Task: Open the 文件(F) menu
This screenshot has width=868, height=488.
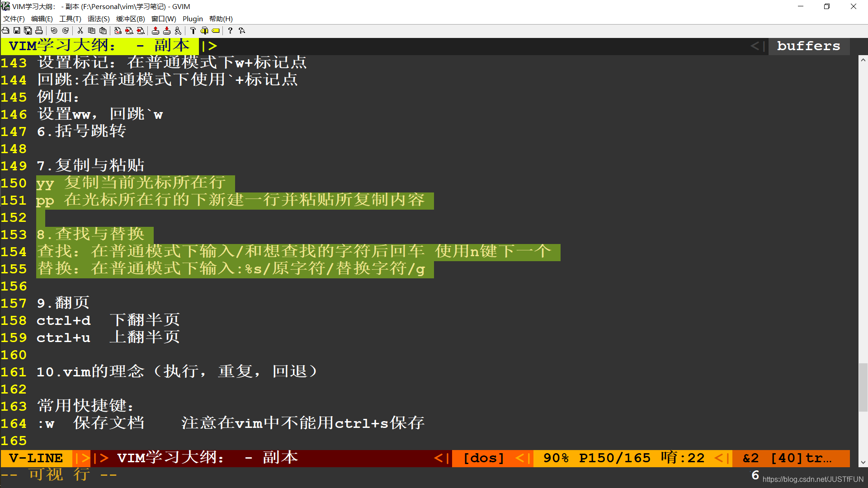Action: click(14, 19)
